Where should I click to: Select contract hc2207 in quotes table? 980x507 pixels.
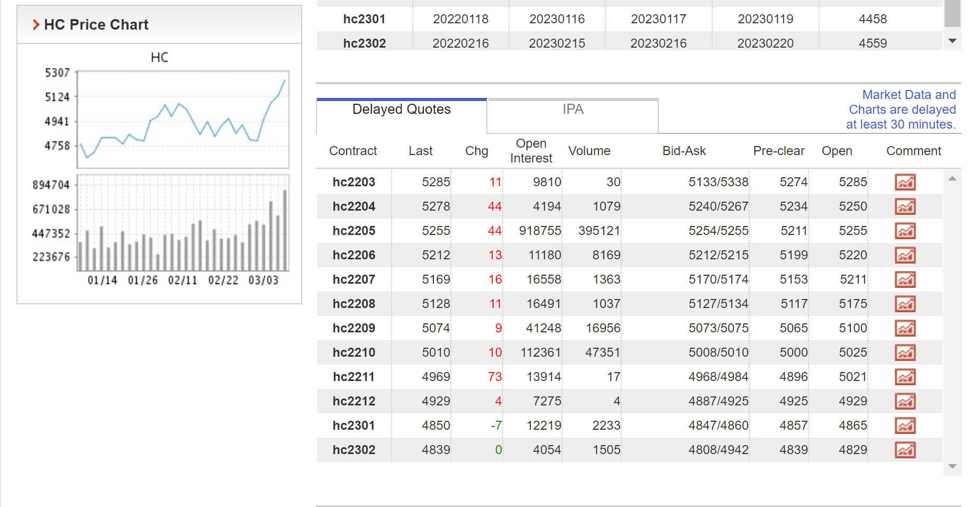[354, 279]
